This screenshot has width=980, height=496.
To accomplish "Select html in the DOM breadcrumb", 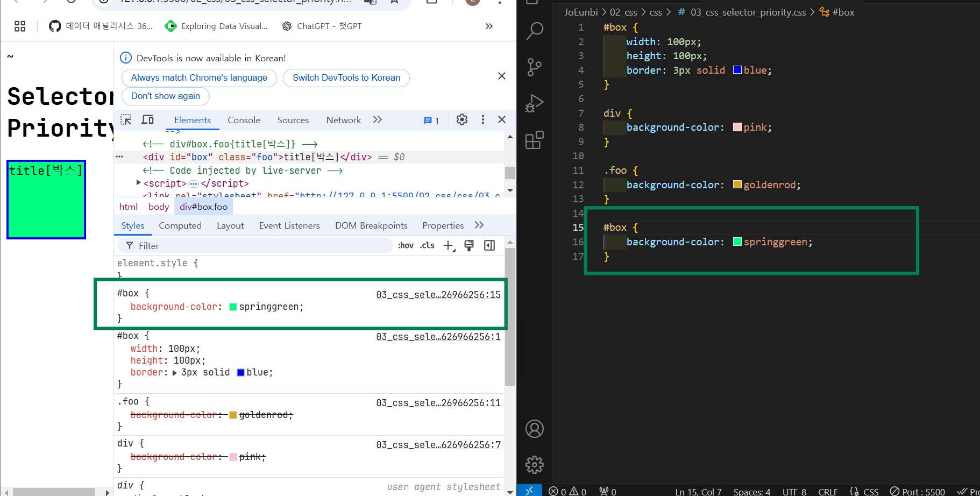I will pyautogui.click(x=129, y=207).
